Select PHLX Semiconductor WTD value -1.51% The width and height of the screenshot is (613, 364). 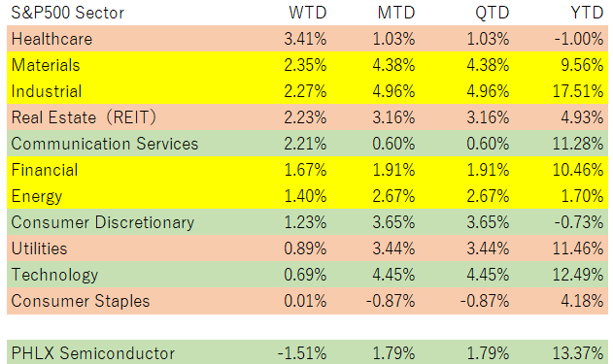click(x=302, y=353)
